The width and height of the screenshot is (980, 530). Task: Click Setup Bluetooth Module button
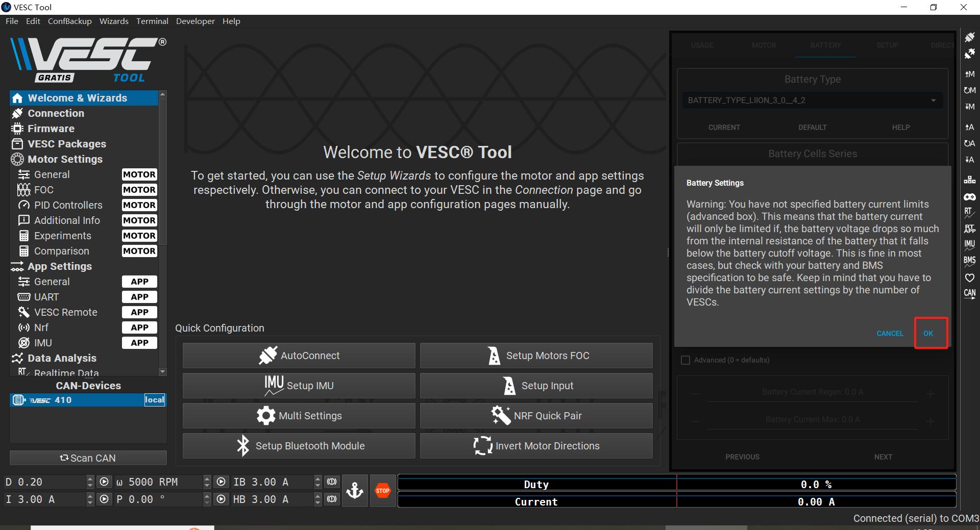[x=299, y=446]
